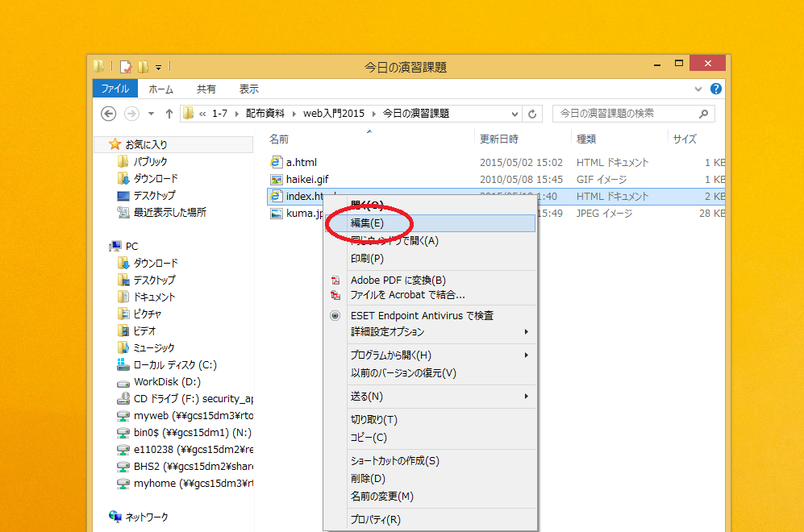Click the Up directory arrow
The height and width of the screenshot is (532, 804).
tap(169, 114)
